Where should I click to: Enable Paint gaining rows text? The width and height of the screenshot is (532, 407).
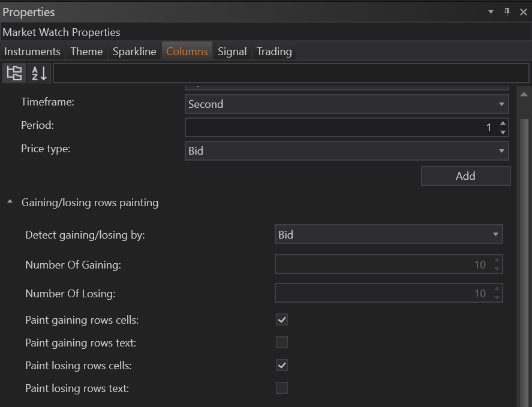(282, 342)
